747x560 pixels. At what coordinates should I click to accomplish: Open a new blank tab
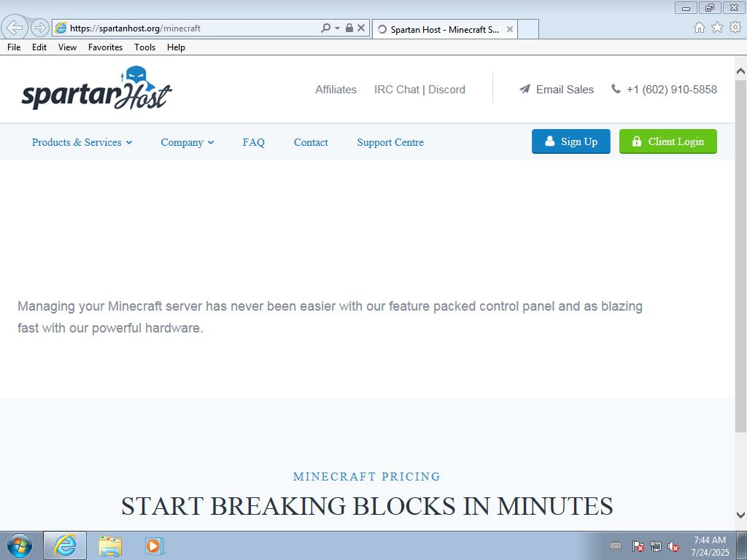click(528, 29)
